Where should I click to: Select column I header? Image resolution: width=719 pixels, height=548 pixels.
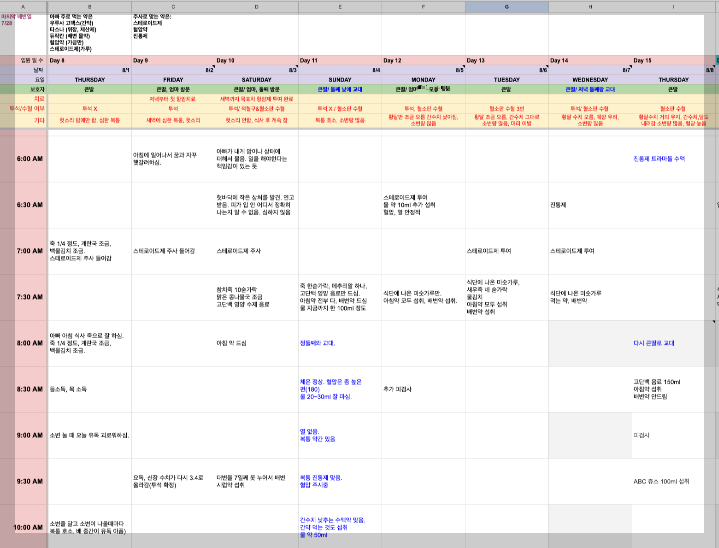pyautogui.click(x=674, y=7)
